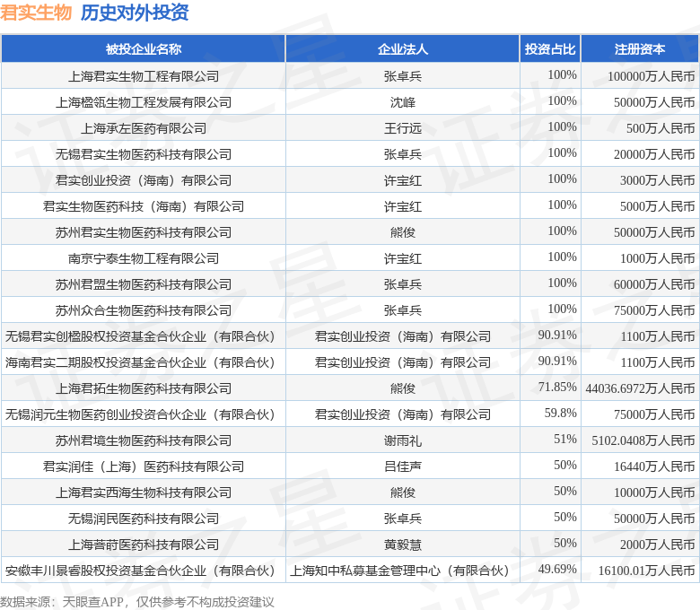Click the 数据来源 天眼查APP footer note
Image resolution: width=700 pixels, height=610 pixels.
tap(137, 602)
